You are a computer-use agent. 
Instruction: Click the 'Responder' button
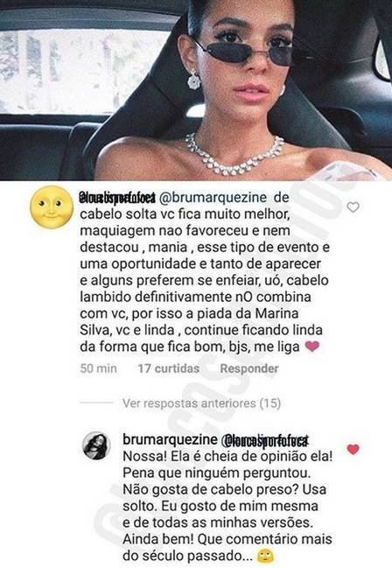(249, 368)
